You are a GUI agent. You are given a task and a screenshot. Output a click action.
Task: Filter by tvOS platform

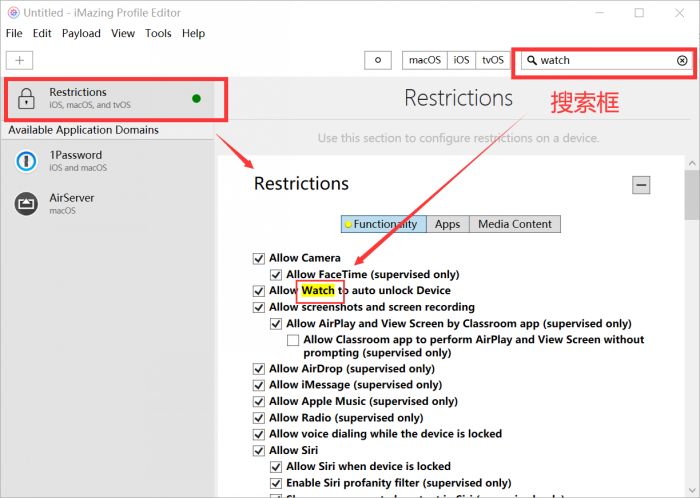(x=492, y=60)
